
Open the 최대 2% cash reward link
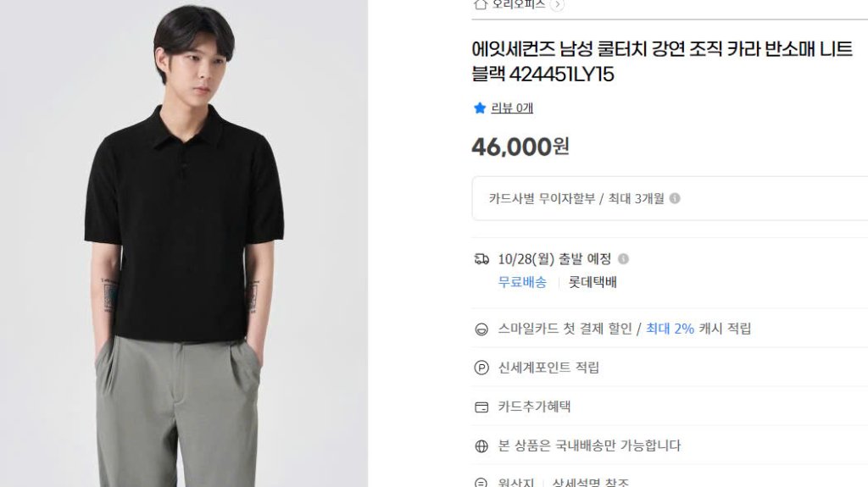pyautogui.click(x=670, y=329)
